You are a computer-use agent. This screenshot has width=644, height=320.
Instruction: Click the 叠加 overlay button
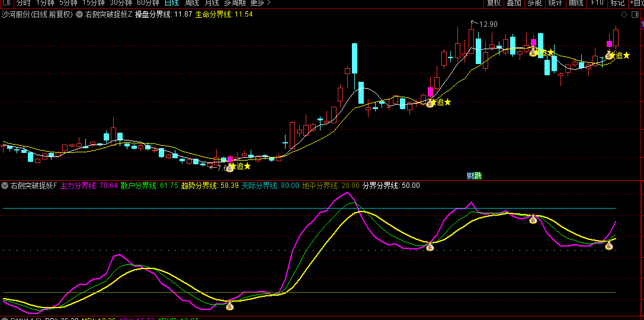[x=514, y=3]
